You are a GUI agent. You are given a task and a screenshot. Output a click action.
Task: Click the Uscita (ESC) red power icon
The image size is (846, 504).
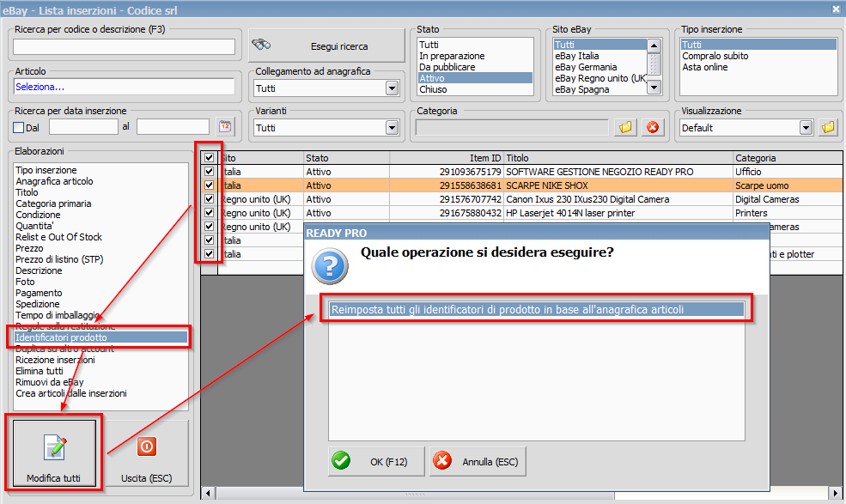[x=147, y=446]
